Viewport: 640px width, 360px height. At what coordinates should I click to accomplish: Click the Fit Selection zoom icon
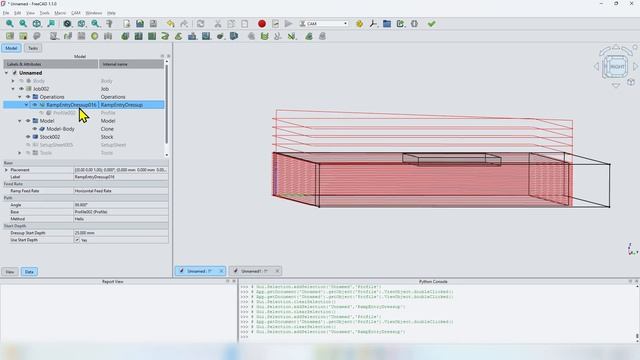coord(23,24)
